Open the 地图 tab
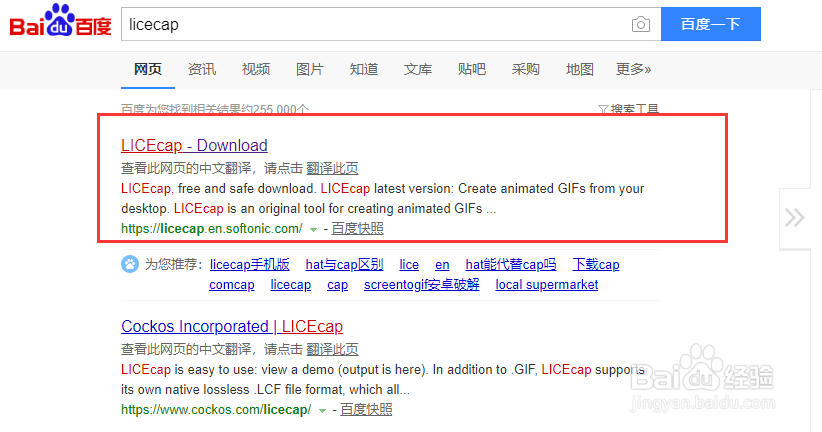This screenshot has height=432, width=822. [x=580, y=69]
